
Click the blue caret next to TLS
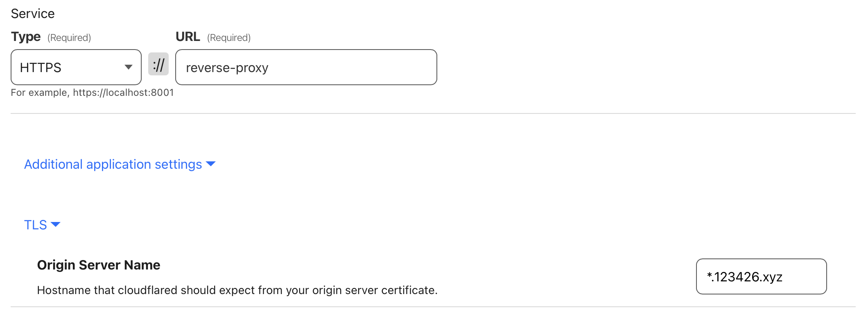(56, 224)
